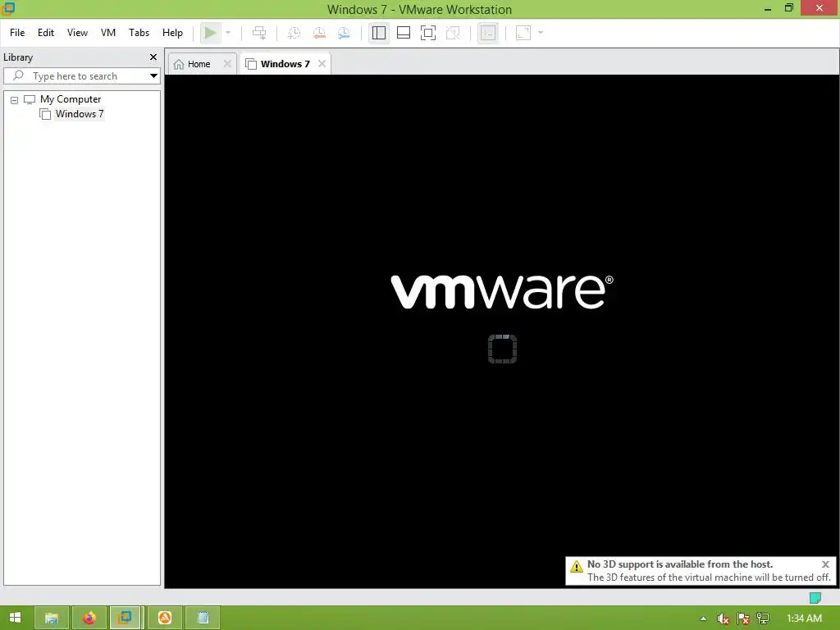The width and height of the screenshot is (840, 630).
Task: Click the network tray icon
Action: click(763, 619)
